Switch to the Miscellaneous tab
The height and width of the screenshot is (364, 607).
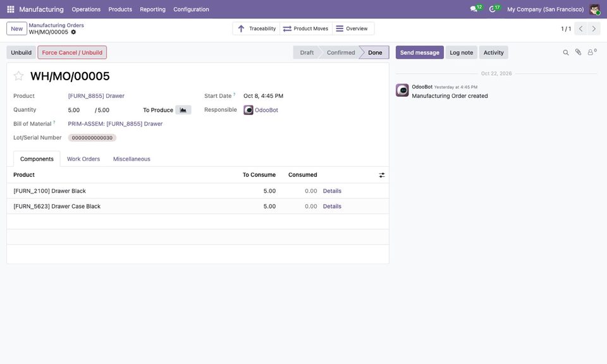(132, 159)
